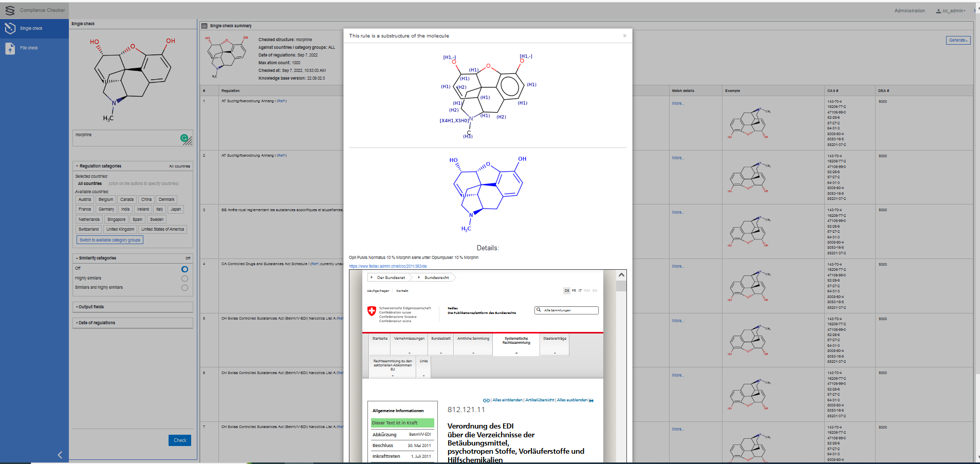The height and width of the screenshot is (464, 980).
Task: Select Similars and highly similars radio option
Action: pyautogui.click(x=184, y=288)
